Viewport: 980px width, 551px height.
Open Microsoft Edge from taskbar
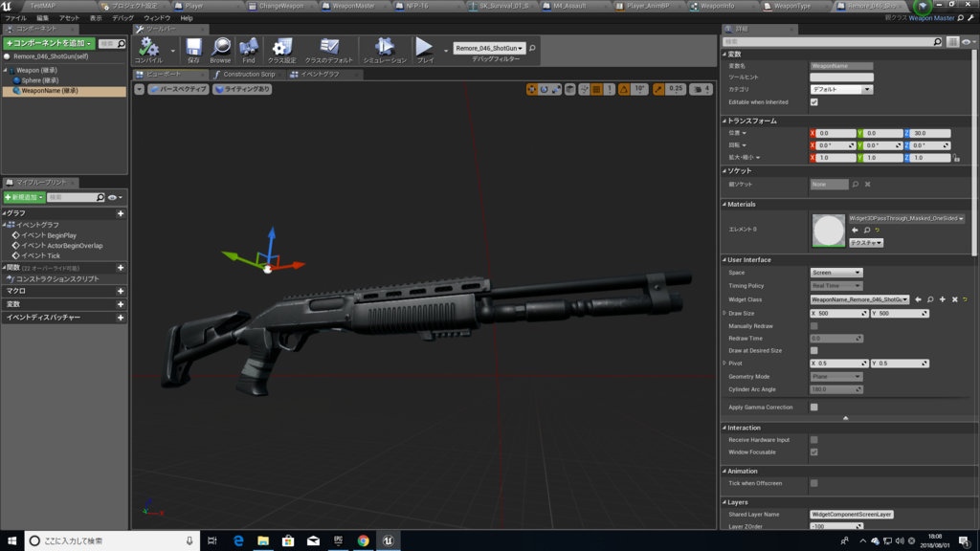(x=238, y=540)
